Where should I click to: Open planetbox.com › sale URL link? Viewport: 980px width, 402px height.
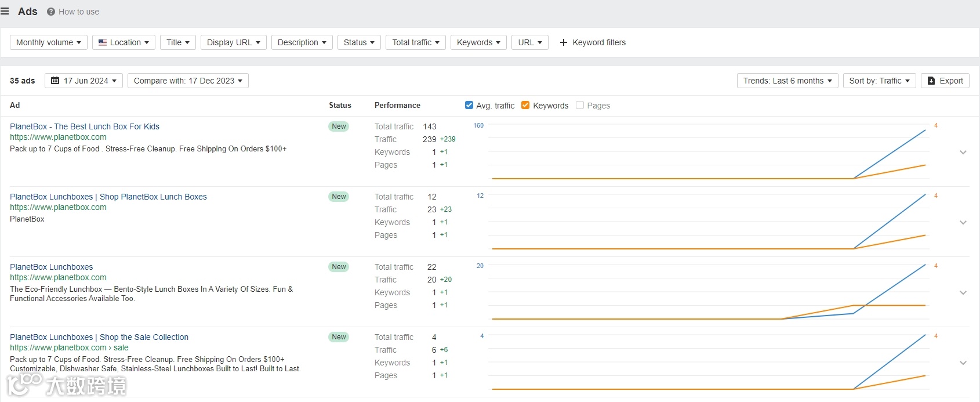(69, 347)
